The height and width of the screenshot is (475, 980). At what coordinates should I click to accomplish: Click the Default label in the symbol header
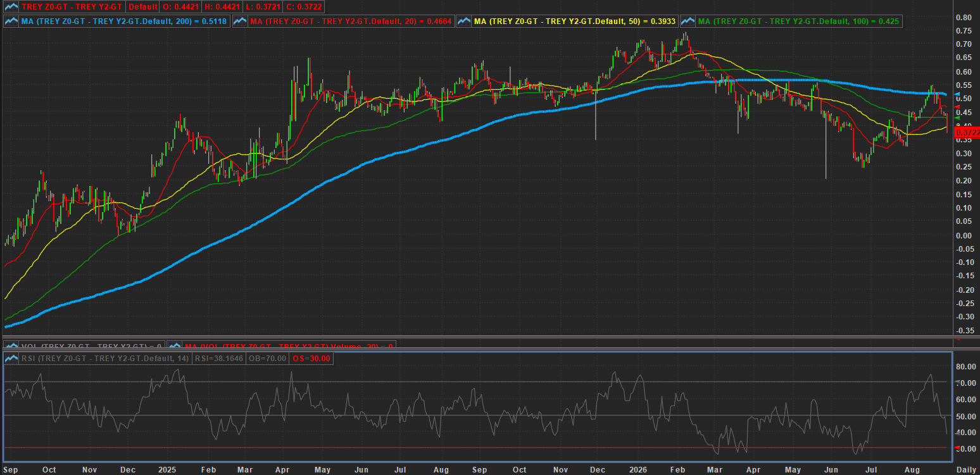142,8
